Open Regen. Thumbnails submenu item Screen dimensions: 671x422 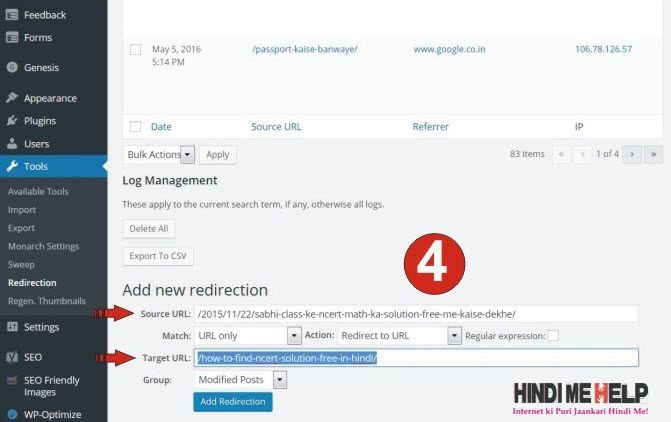(x=47, y=301)
